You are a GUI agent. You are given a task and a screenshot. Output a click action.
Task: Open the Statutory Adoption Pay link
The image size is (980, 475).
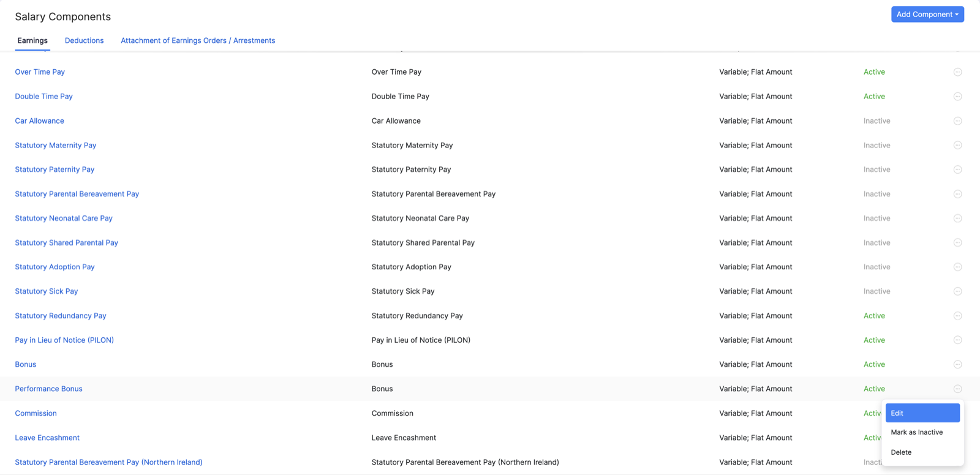coord(55,267)
